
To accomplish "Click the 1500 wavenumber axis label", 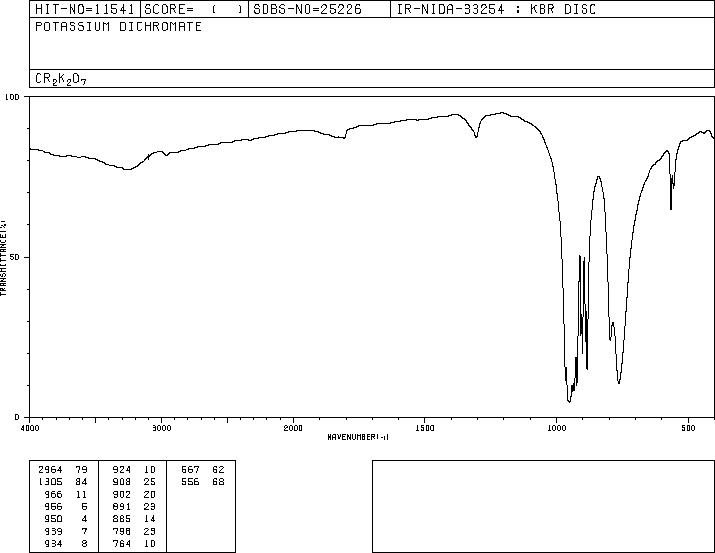I will (x=425, y=428).
